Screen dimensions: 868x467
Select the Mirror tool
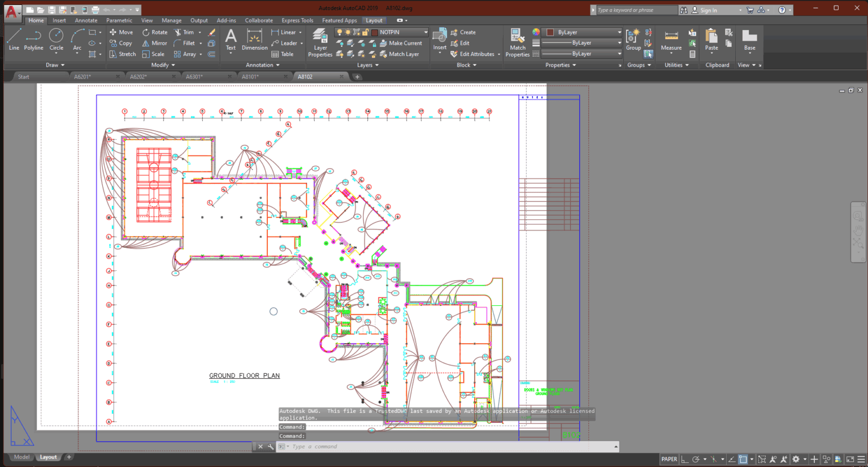click(x=154, y=43)
